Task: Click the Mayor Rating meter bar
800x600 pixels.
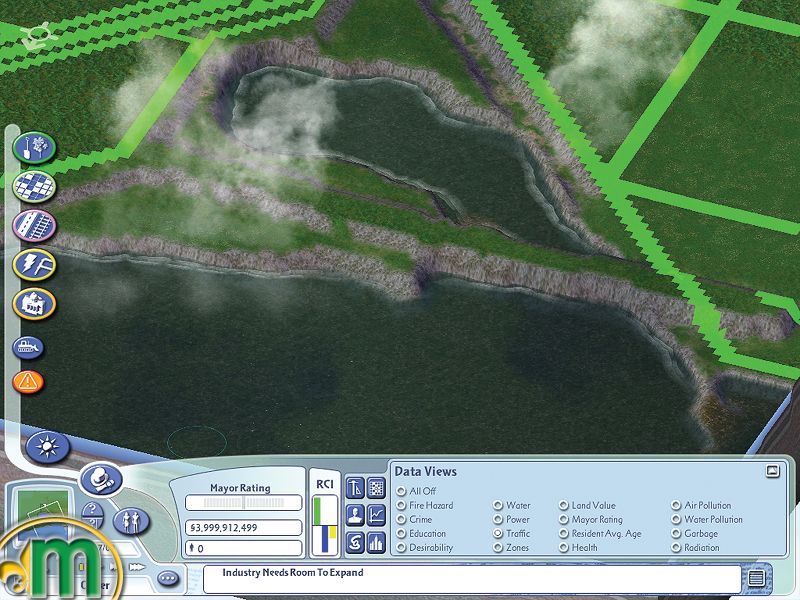Action: click(x=243, y=503)
